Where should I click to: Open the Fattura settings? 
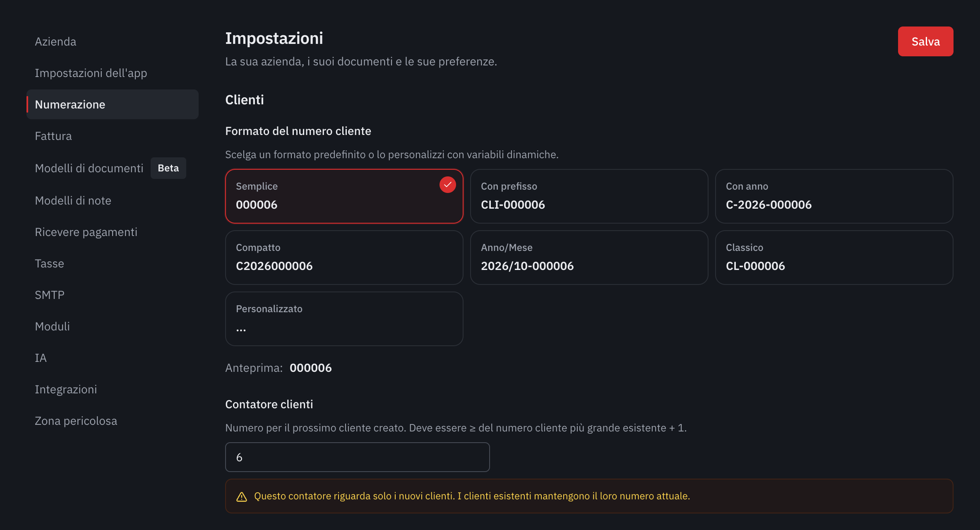point(113,136)
